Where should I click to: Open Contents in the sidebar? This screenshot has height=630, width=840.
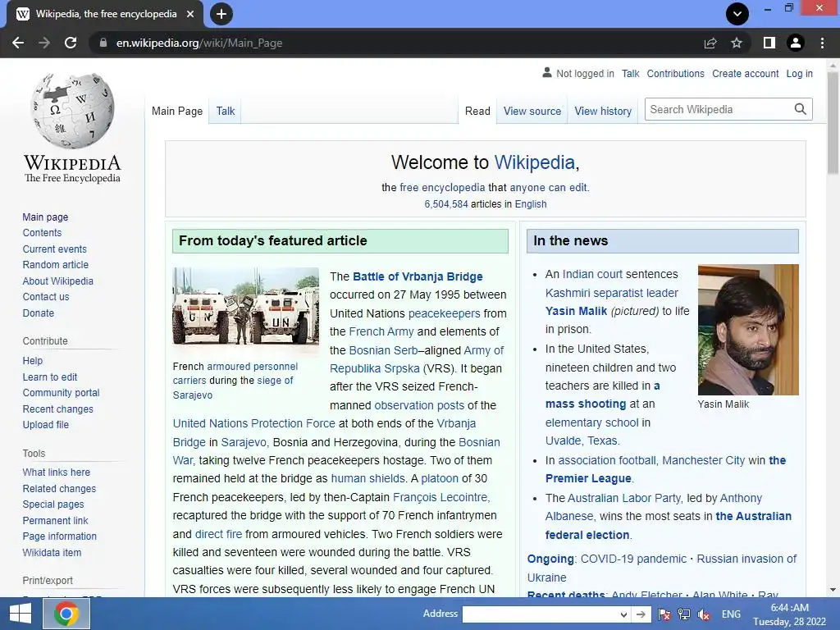pyautogui.click(x=42, y=232)
